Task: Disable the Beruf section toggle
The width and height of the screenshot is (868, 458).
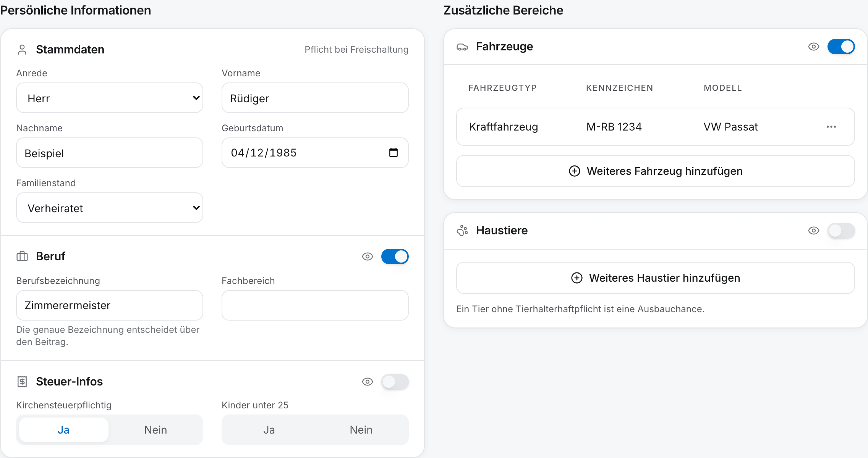Action: (395, 256)
